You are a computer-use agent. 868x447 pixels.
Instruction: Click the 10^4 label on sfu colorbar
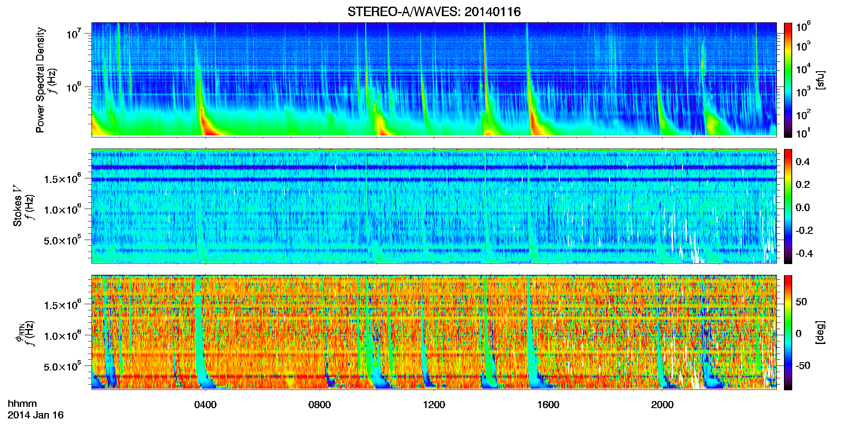[803, 69]
